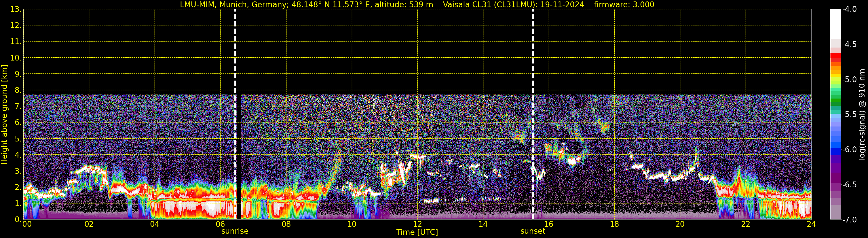Click the dashed white sunset marker line
Viewport: 868px width, 238px height.
point(533,114)
